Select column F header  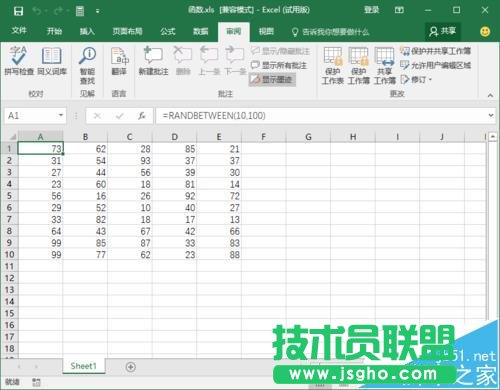point(263,137)
